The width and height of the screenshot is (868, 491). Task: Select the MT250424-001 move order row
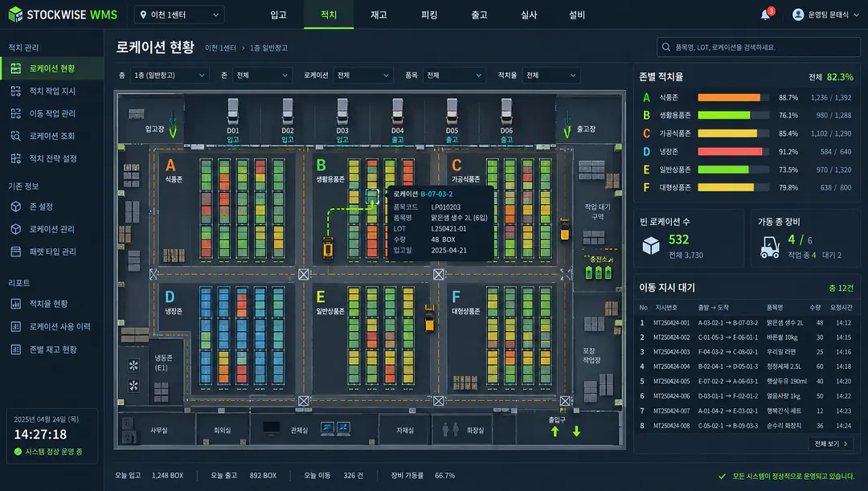click(746, 323)
